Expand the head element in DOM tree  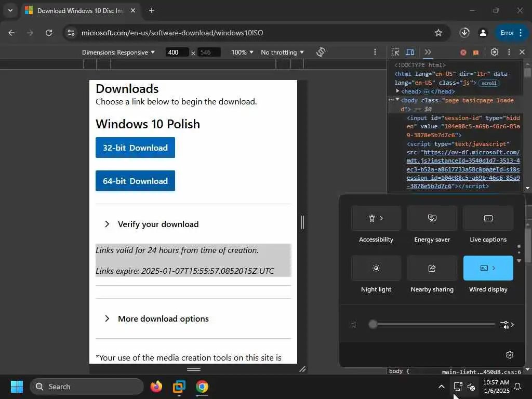(397, 91)
